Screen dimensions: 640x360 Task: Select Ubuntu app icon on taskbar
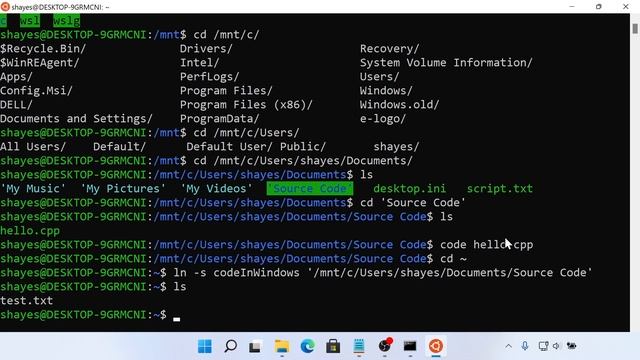436,346
